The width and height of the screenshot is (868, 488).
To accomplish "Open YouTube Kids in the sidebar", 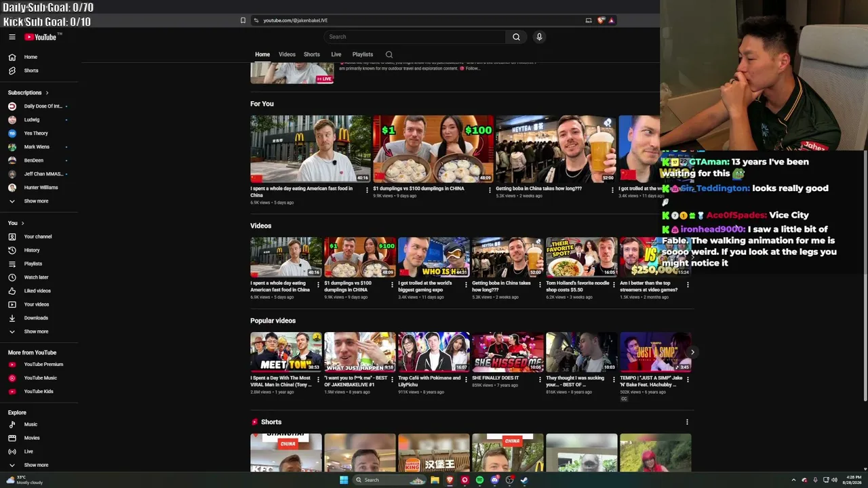I will click(x=40, y=391).
